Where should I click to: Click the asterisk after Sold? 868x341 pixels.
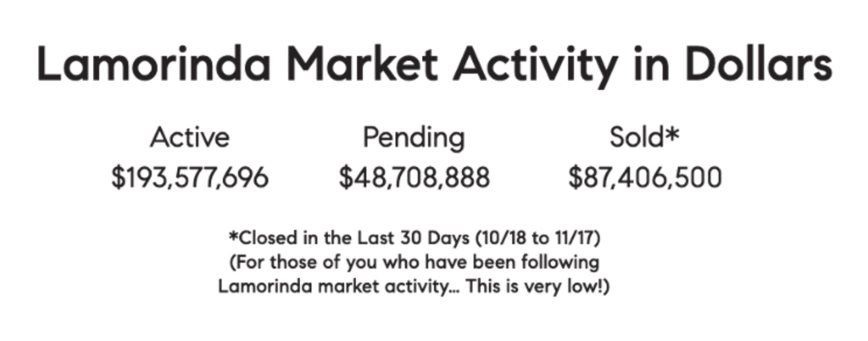(673, 133)
